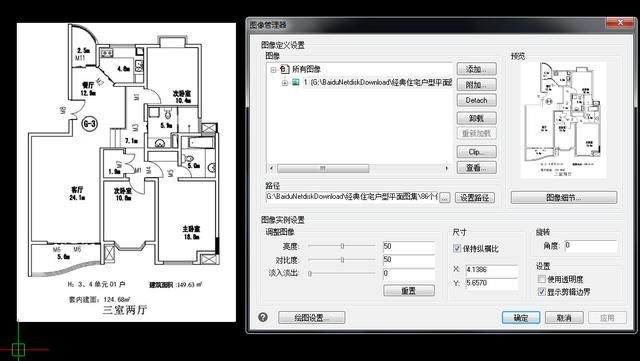Image resolution: width=640 pixels, height=361 pixels.
Task: Select image 1 file icon in tree
Action: click(296, 82)
